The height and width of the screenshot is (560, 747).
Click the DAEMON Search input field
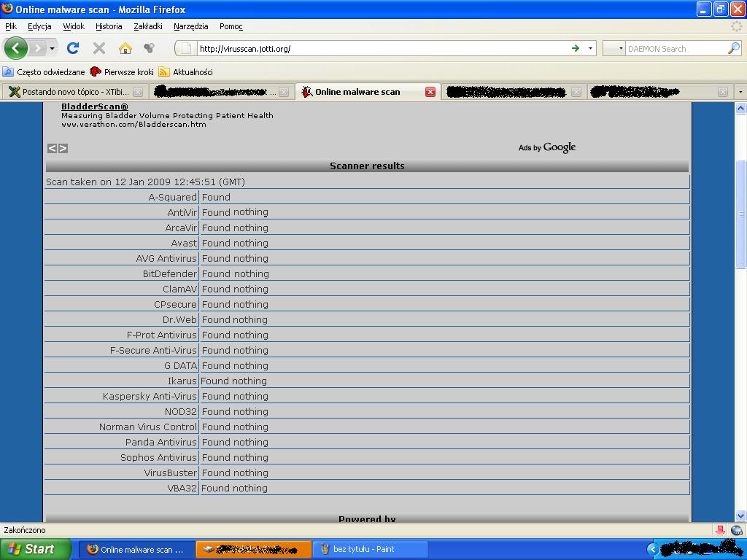(676, 49)
